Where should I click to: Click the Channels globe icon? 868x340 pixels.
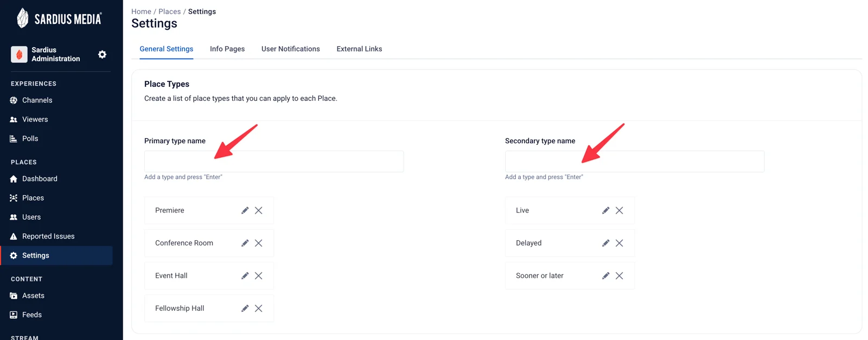click(14, 100)
